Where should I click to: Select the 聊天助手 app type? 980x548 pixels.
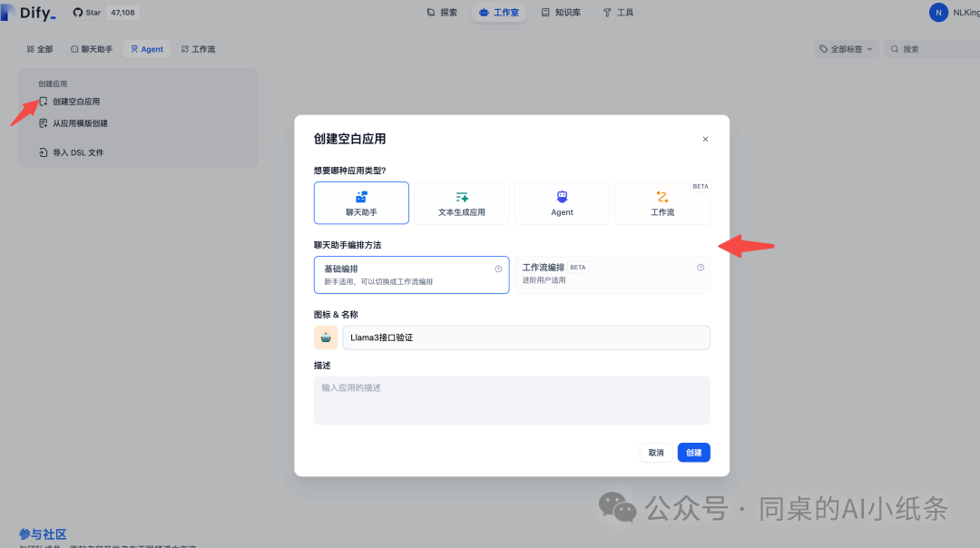pyautogui.click(x=361, y=203)
